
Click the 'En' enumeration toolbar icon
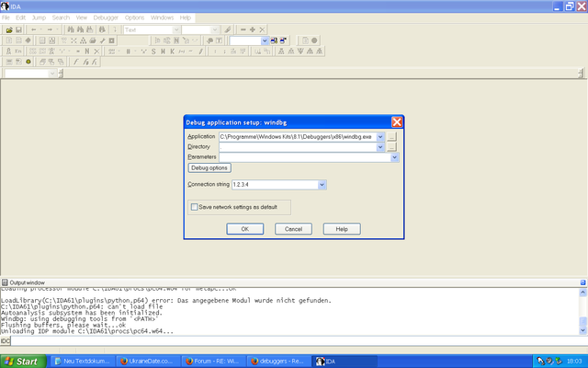(18, 52)
